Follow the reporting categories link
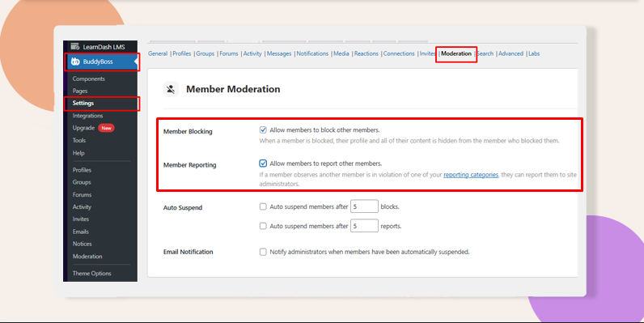644x323 pixels. point(471,175)
